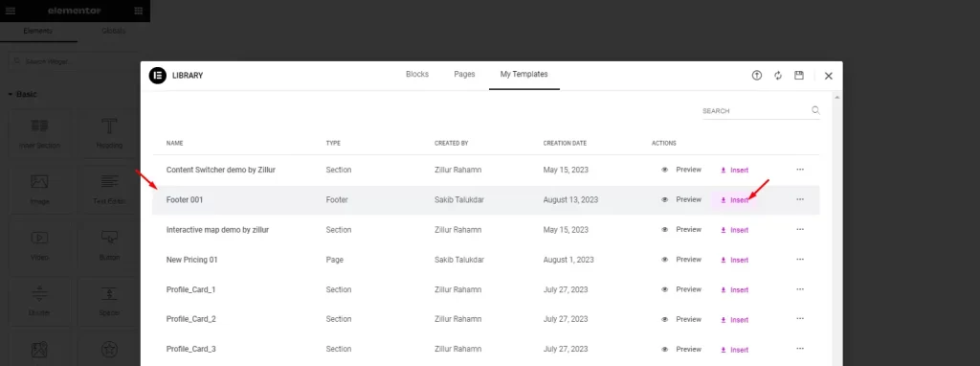The height and width of the screenshot is (366, 980).
Task: Switch to the Blocks tab
Action: click(x=417, y=74)
